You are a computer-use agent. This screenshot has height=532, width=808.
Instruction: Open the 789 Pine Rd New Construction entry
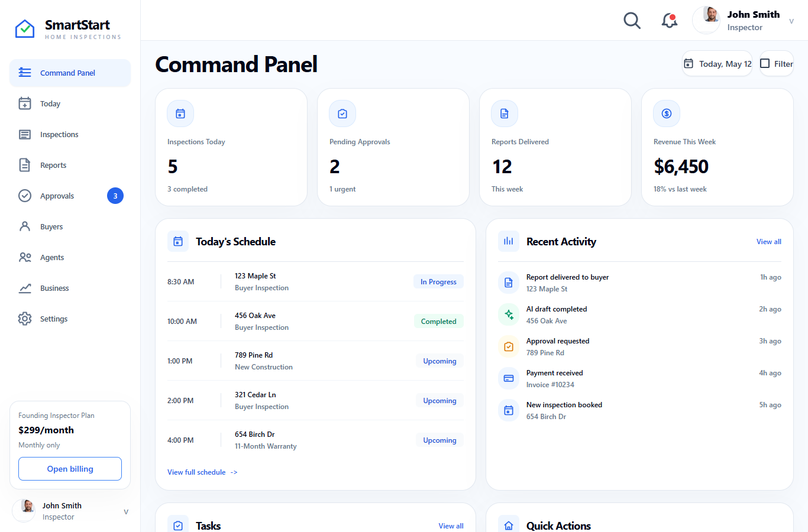pyautogui.click(x=315, y=361)
